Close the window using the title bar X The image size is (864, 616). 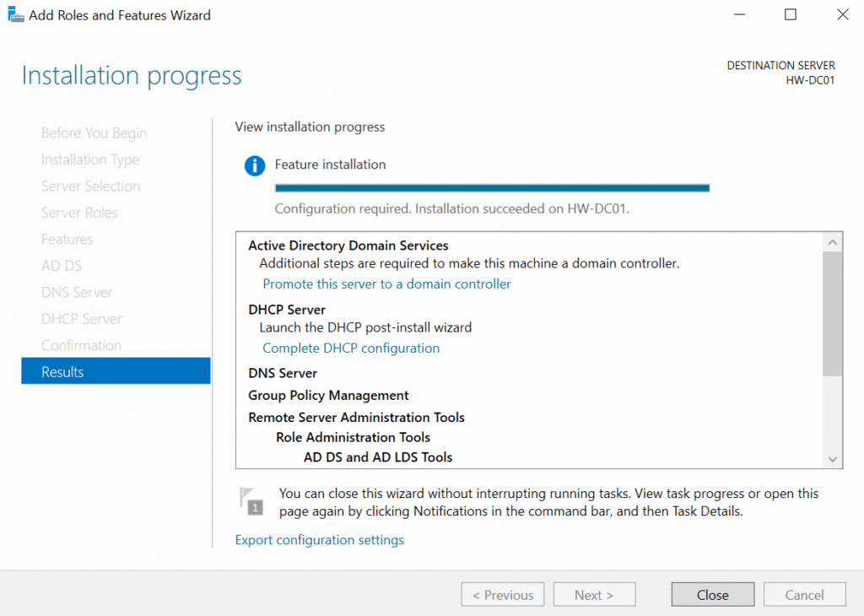click(842, 15)
